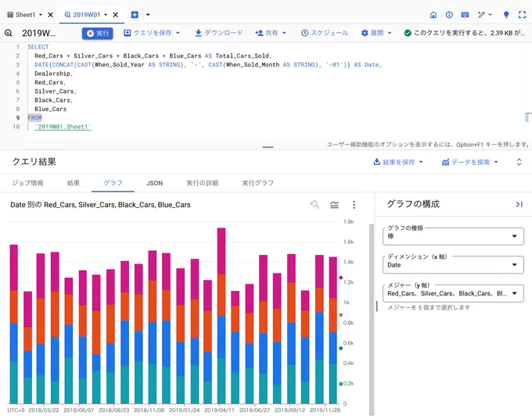The image size is (532, 416).
Task: Add a new query tab with plus icon
Action: click(135, 15)
